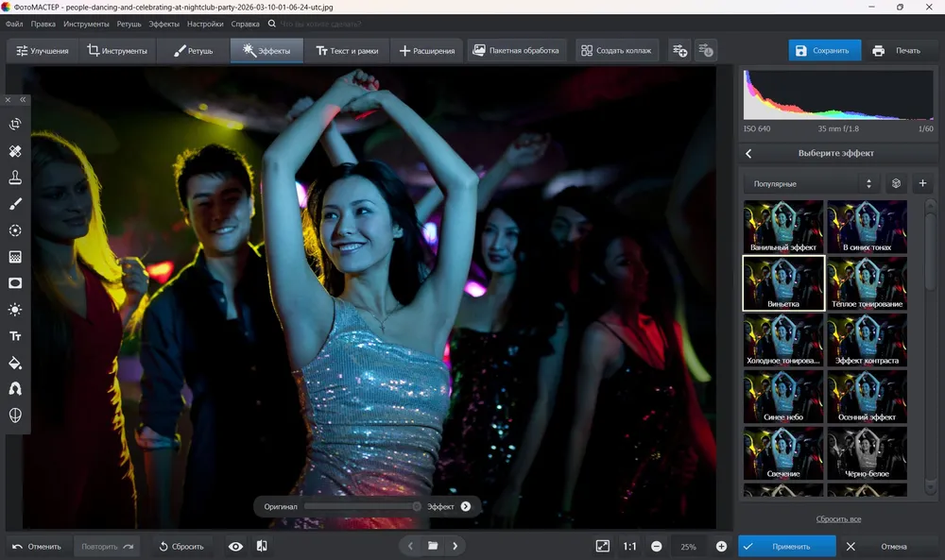Choose the brush tool in left sidebar
The image size is (945, 560).
(x=15, y=204)
